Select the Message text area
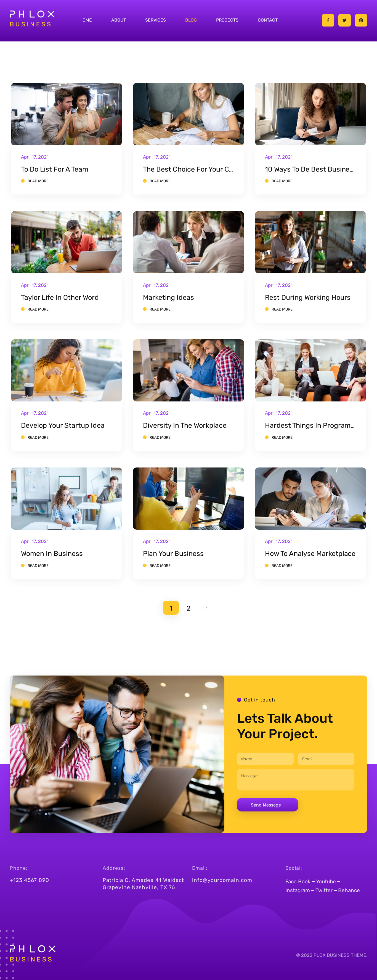Screen dimensions: 377x980 point(296,779)
